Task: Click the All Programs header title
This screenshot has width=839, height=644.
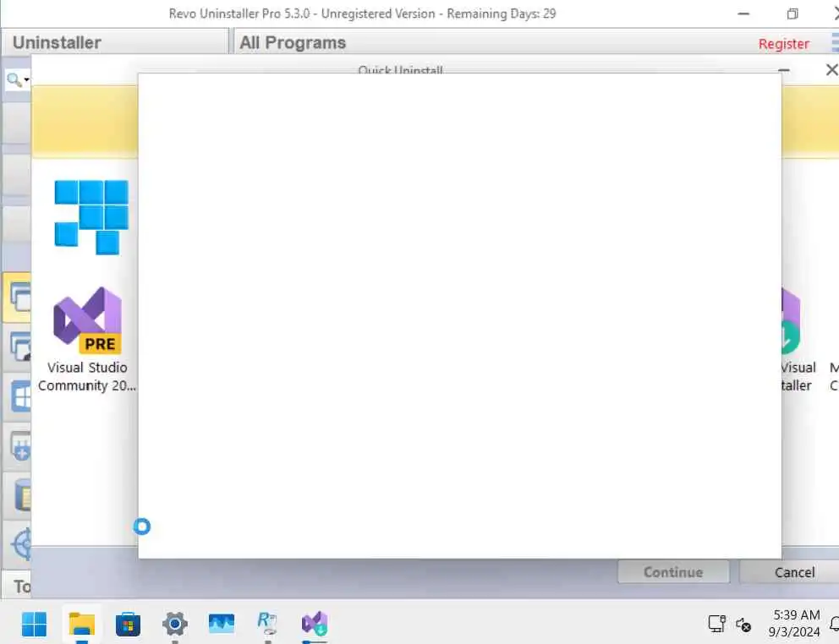Action: (293, 42)
